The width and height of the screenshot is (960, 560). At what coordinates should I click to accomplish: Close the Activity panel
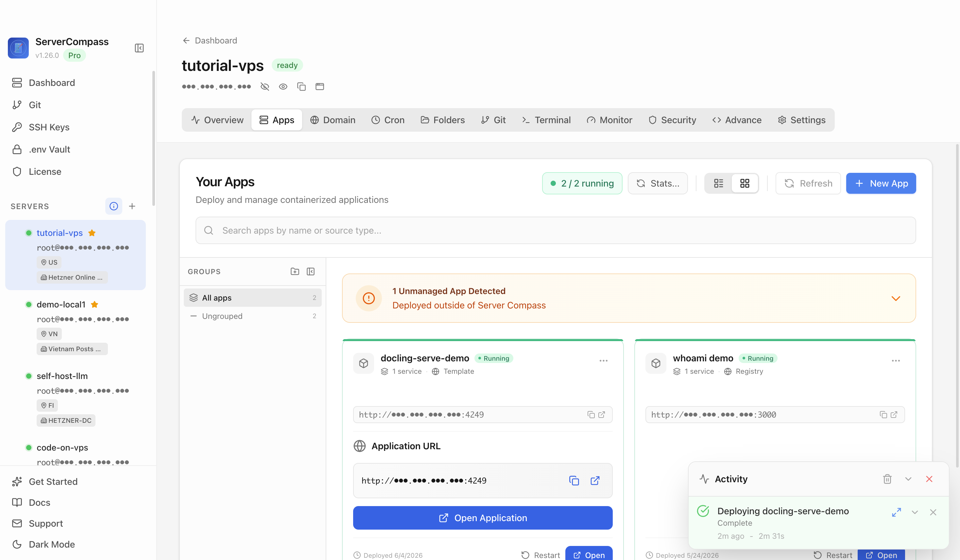click(x=929, y=479)
